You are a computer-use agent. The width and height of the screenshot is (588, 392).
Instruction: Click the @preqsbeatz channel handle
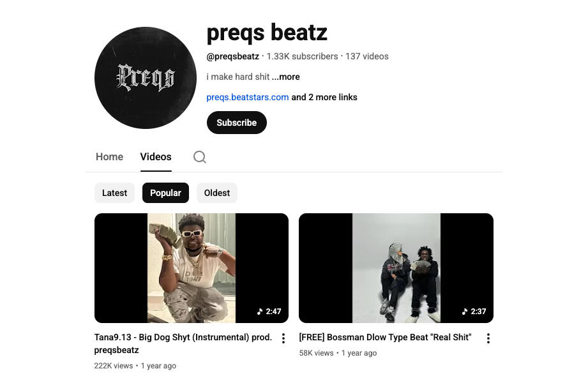point(233,56)
